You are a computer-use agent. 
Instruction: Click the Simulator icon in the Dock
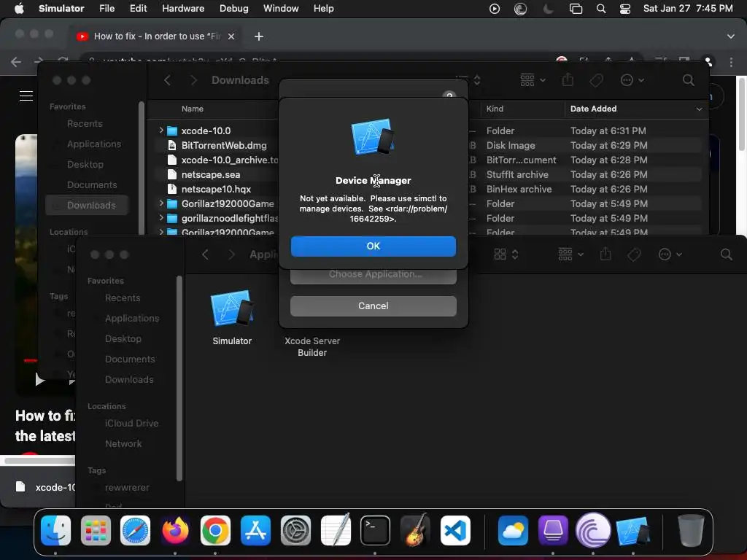tap(632, 531)
